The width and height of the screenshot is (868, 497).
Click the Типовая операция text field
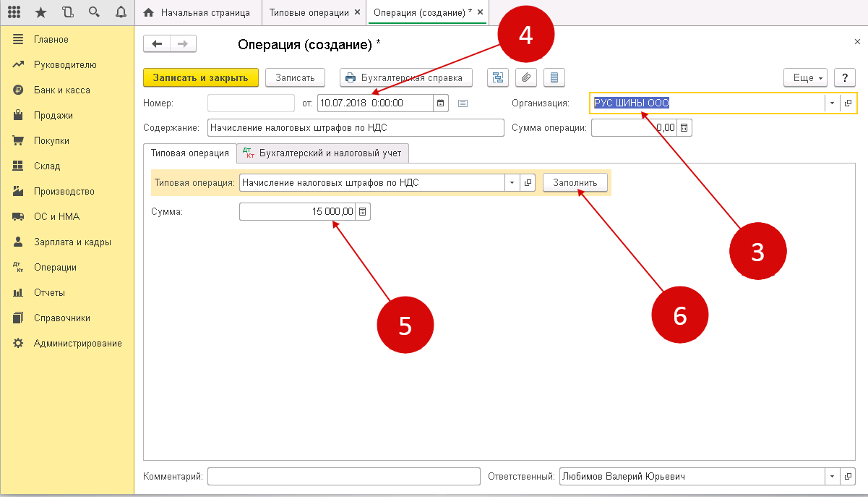point(372,183)
